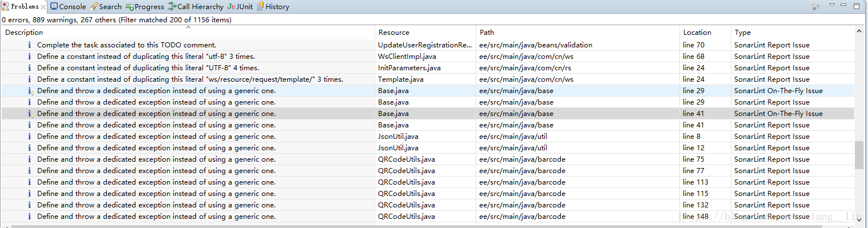Select "Complete the task associated to this TODO comment."
The height and width of the screenshot is (228, 868).
127,45
